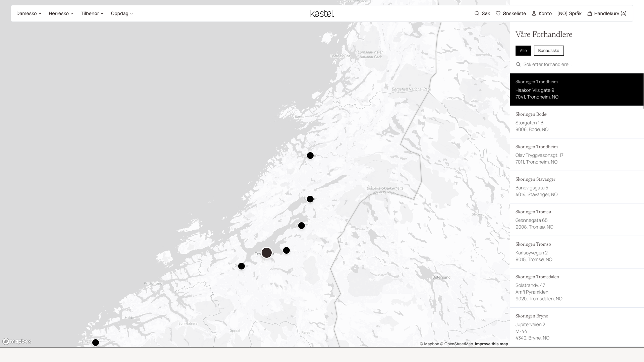Select the Skoringen Tromsdalen retailer

coord(577,288)
